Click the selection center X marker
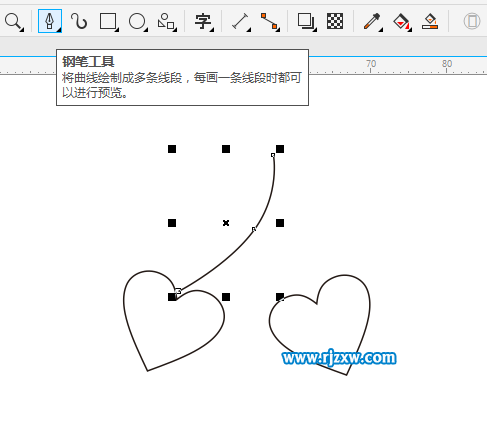 [x=226, y=223]
